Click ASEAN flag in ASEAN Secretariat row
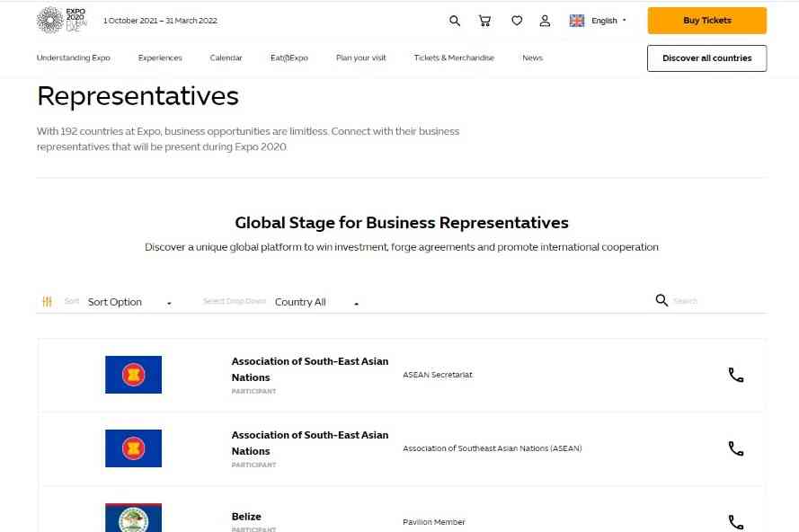Image resolution: width=799 pixels, height=532 pixels. (x=134, y=375)
